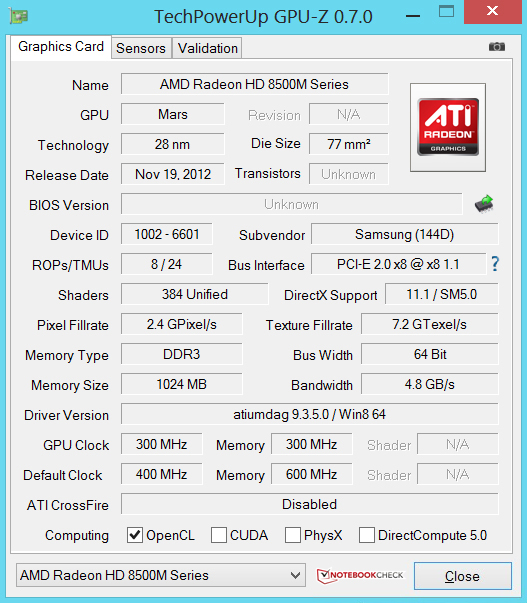Toggle the OpenCL checkbox
Image resolution: width=527 pixels, height=603 pixels.
pyautogui.click(x=135, y=535)
